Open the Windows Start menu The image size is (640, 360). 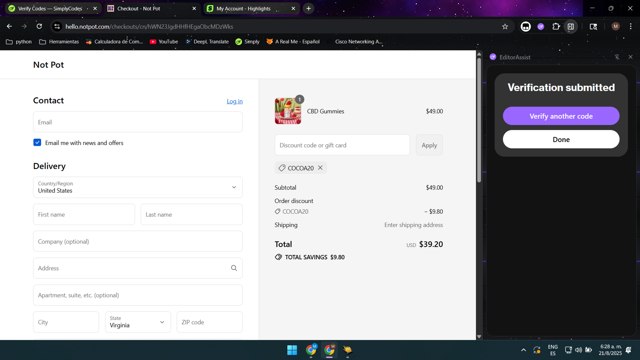tap(292, 350)
